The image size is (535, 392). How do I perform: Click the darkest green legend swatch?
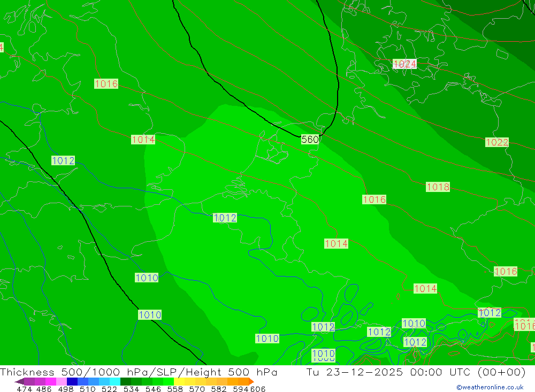pos(126,381)
